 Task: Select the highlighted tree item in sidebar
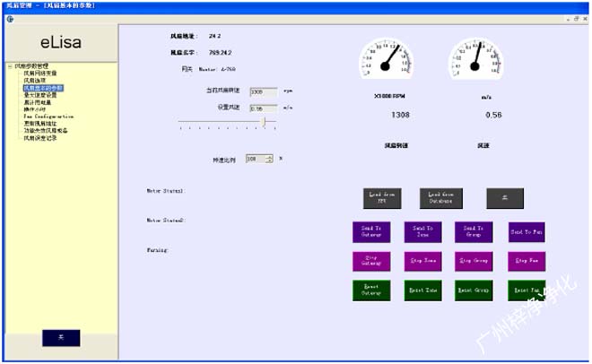(43, 90)
